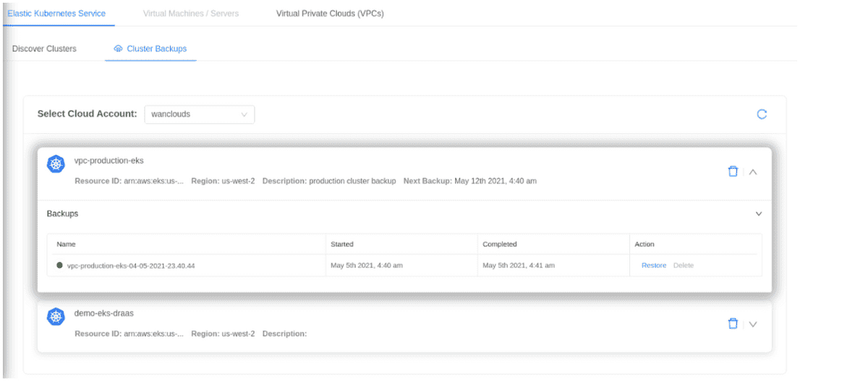Screen dimensions: 868x391
Task: Open the wanclouds cloud account dropdown
Action: (x=200, y=114)
